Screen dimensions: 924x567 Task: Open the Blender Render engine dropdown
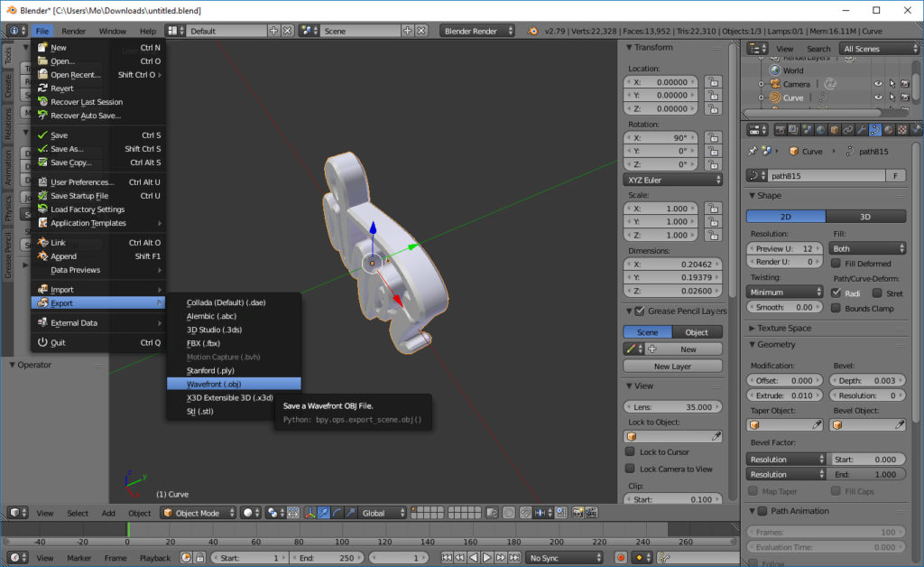click(478, 32)
